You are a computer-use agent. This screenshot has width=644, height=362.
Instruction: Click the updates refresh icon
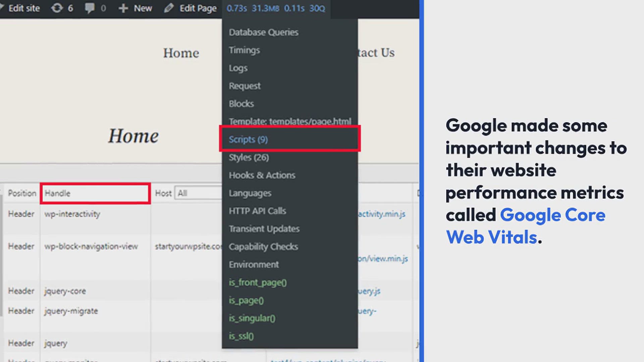pyautogui.click(x=57, y=8)
